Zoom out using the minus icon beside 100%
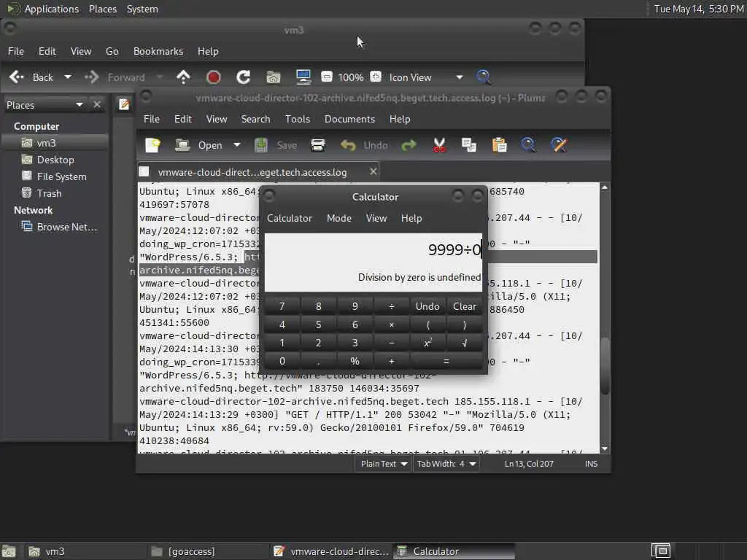 tap(326, 77)
